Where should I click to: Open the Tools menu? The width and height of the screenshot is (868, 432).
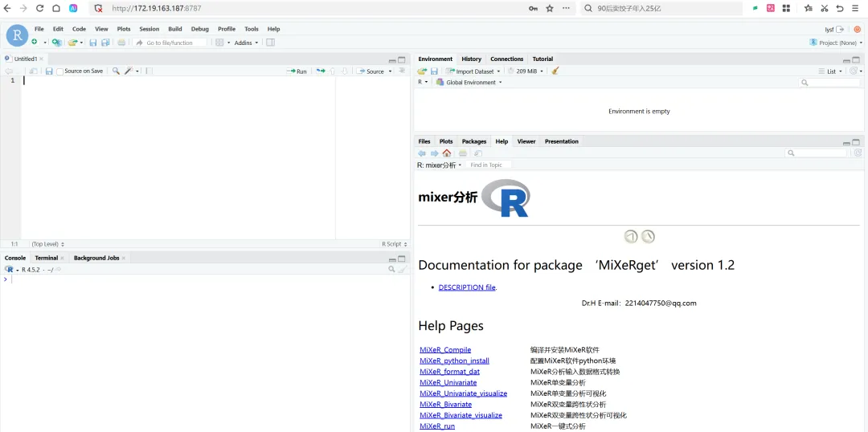tap(252, 29)
